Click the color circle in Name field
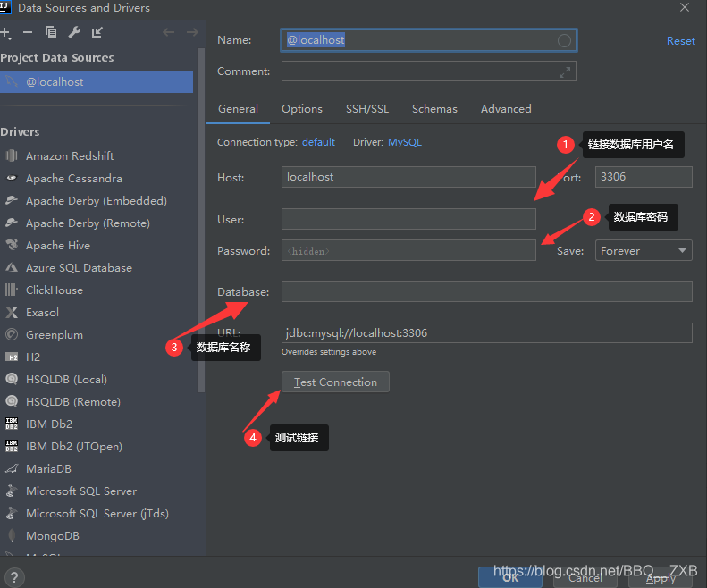Screen dimensions: 707x588 point(564,40)
